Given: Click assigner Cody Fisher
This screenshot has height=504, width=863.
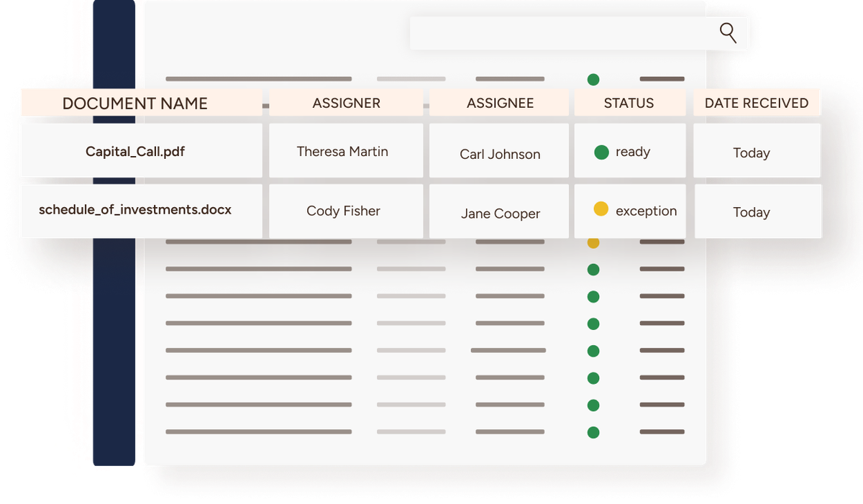Looking at the screenshot, I should pos(343,211).
